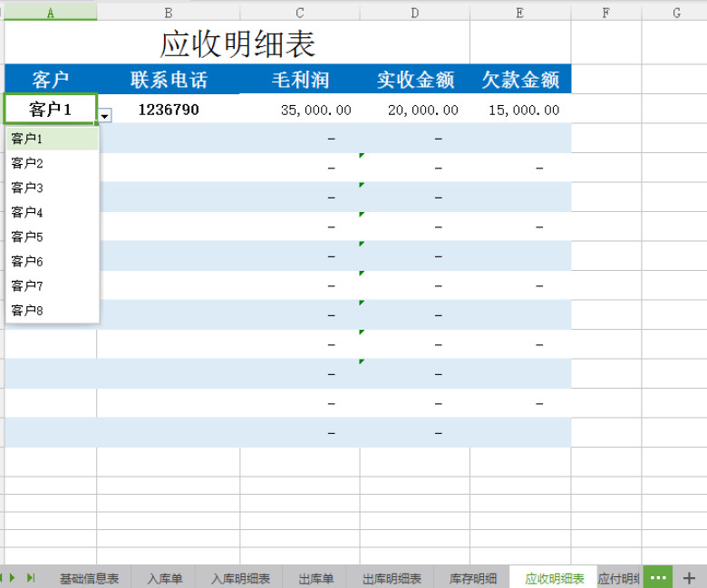Select column C header
The width and height of the screenshot is (707, 588).
(x=300, y=13)
